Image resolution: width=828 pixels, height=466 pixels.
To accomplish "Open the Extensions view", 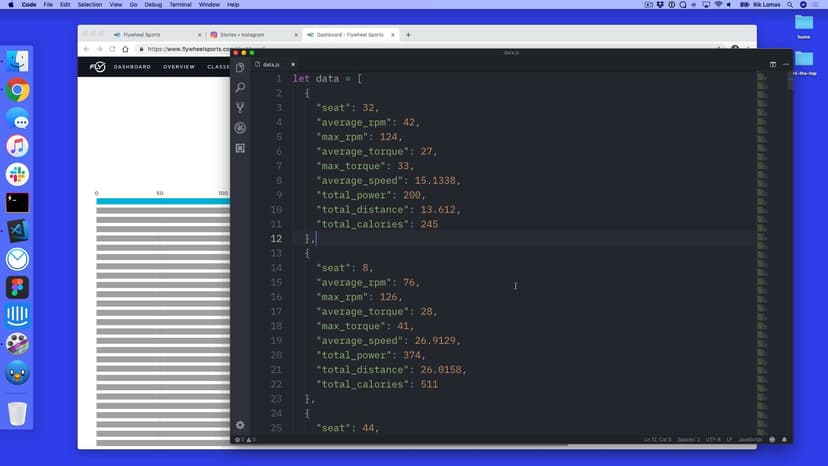I will (x=240, y=148).
